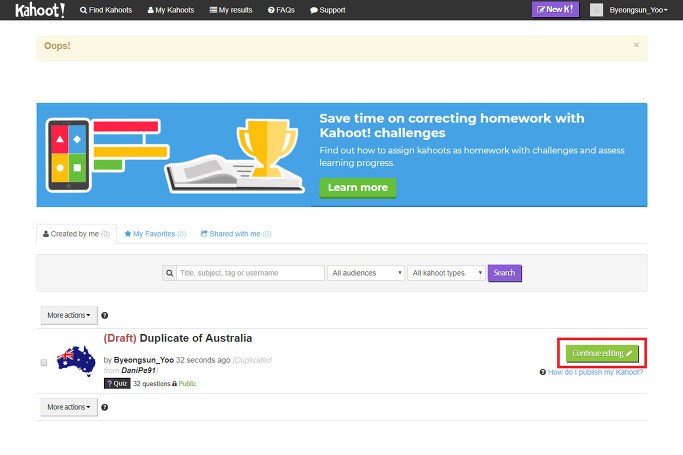Image resolution: width=683 pixels, height=455 pixels.
Task: Open the upper More actions dropdown
Action: click(69, 315)
